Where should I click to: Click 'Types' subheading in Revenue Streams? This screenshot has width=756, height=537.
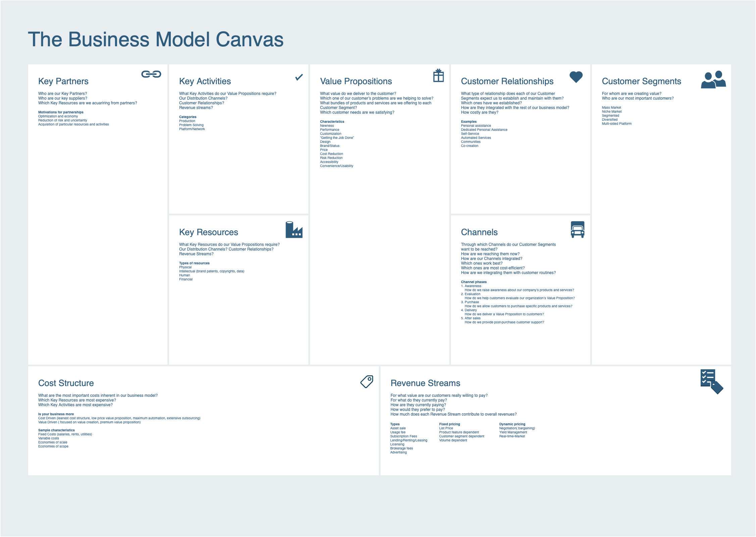coord(395,424)
